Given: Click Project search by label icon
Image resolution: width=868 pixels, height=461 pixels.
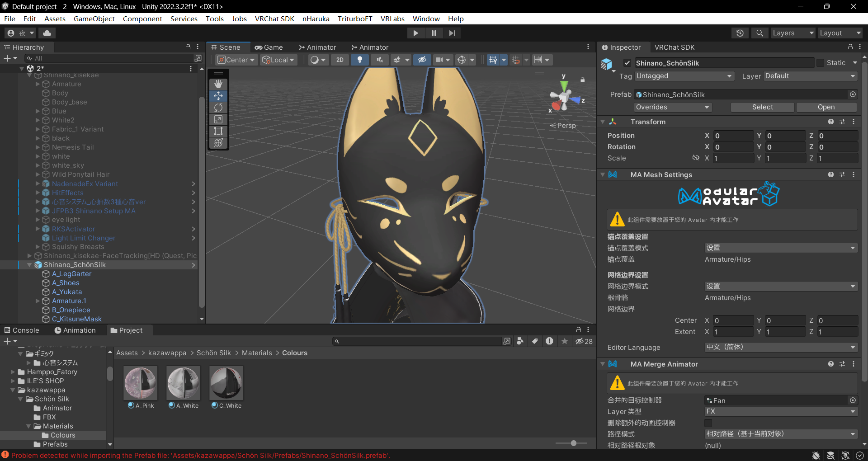Looking at the screenshot, I should pyautogui.click(x=535, y=341).
